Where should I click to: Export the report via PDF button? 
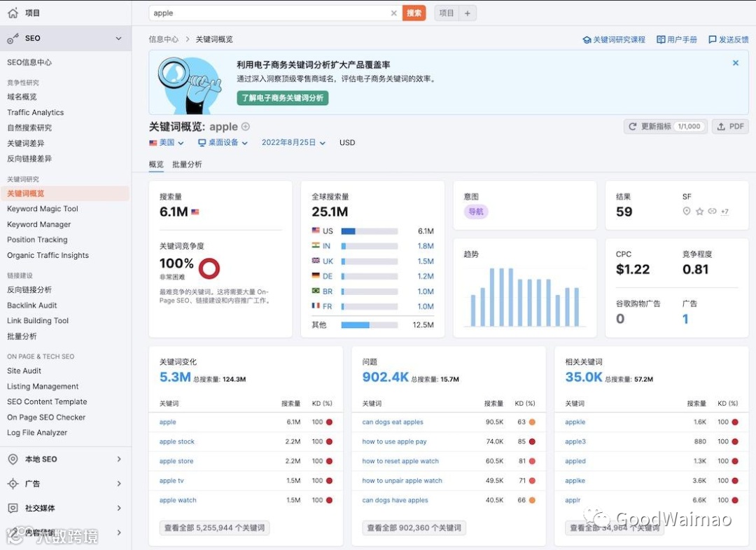[x=730, y=126]
